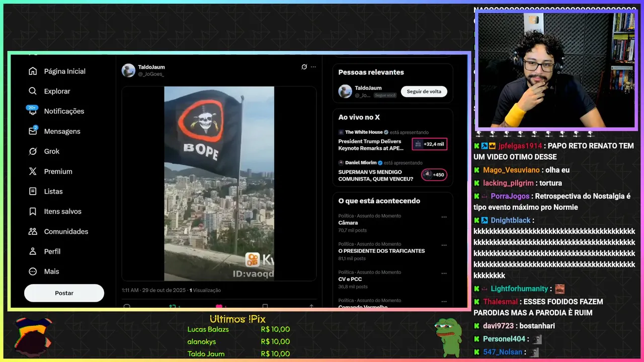Open Página Inicial home icon
This screenshot has width=644, height=362.
click(33, 71)
